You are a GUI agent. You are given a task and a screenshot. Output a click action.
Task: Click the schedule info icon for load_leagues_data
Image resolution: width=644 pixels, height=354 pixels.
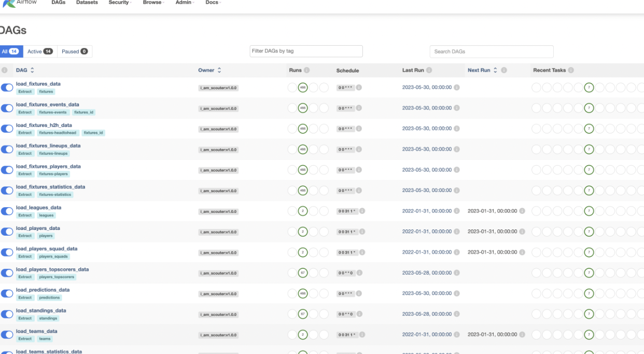point(362,211)
